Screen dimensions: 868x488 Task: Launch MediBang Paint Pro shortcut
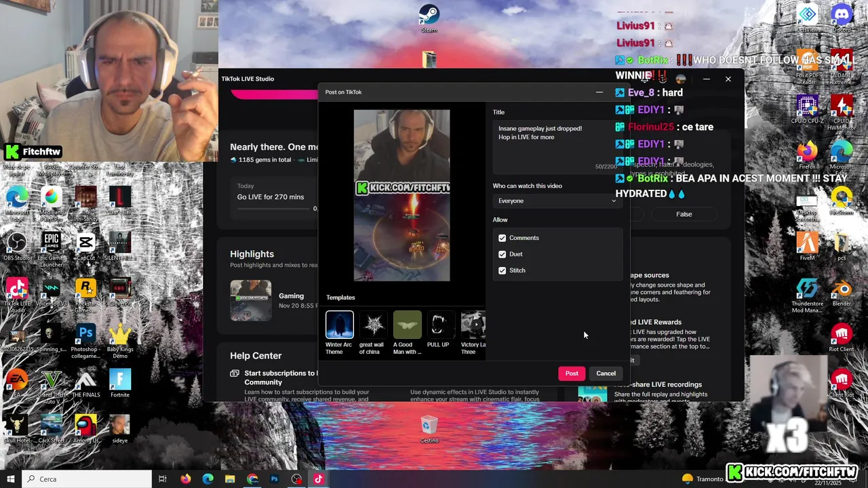[52, 204]
